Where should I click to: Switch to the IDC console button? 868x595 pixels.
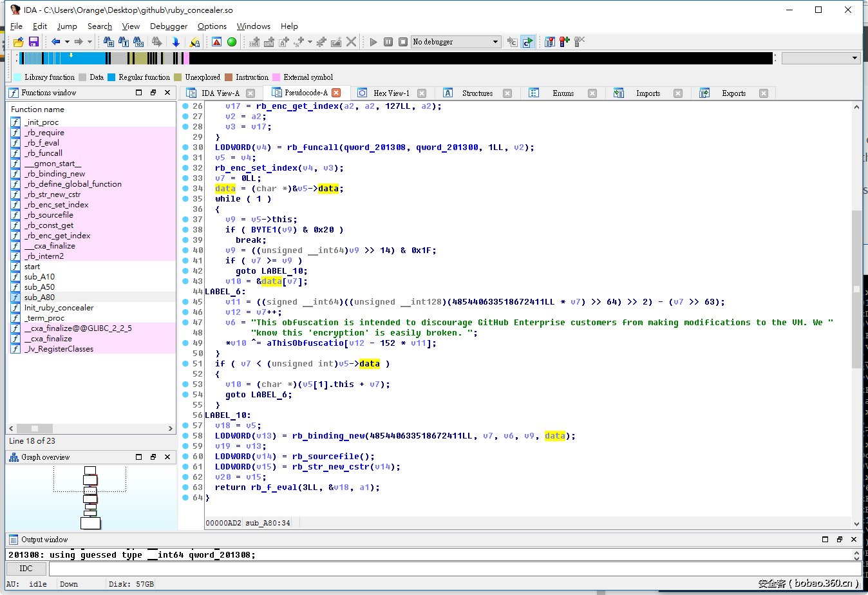tap(26, 568)
